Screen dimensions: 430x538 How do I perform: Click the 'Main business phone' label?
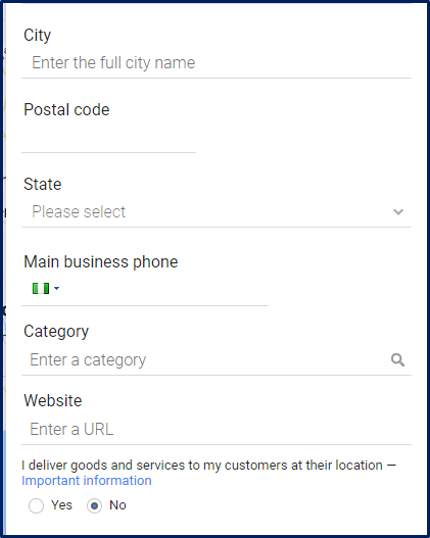(x=101, y=262)
